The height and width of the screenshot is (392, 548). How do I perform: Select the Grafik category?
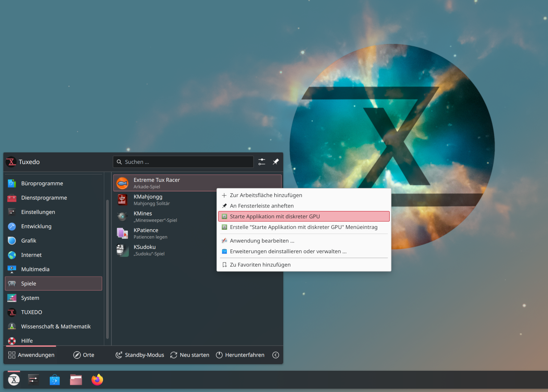pos(53,241)
